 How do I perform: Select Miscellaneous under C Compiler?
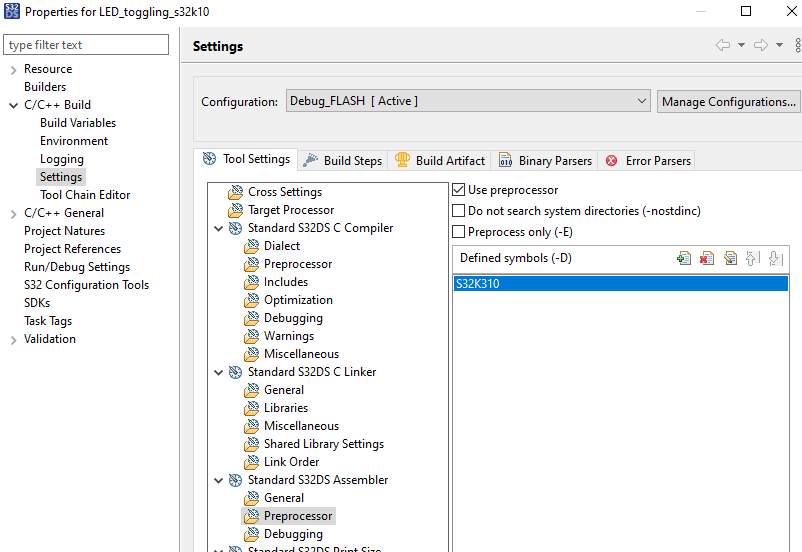(301, 354)
